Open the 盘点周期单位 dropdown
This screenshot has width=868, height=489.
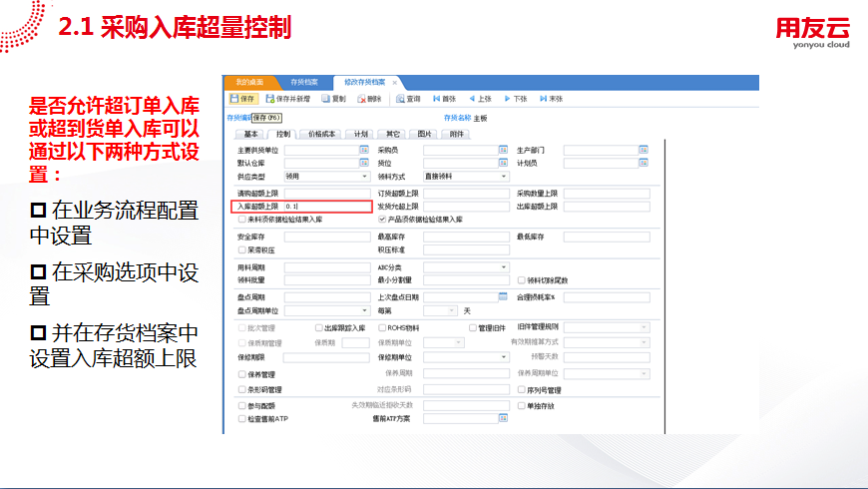point(364,310)
